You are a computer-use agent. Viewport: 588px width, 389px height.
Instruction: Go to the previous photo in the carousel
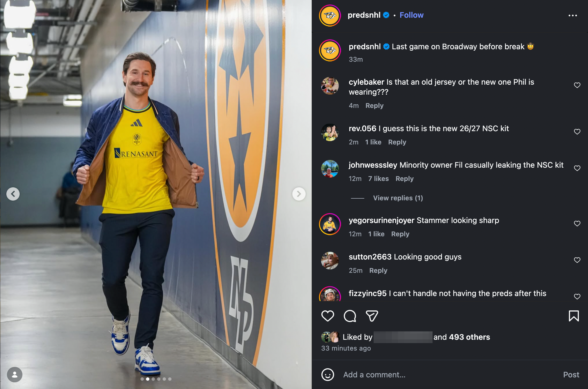pyautogui.click(x=13, y=194)
